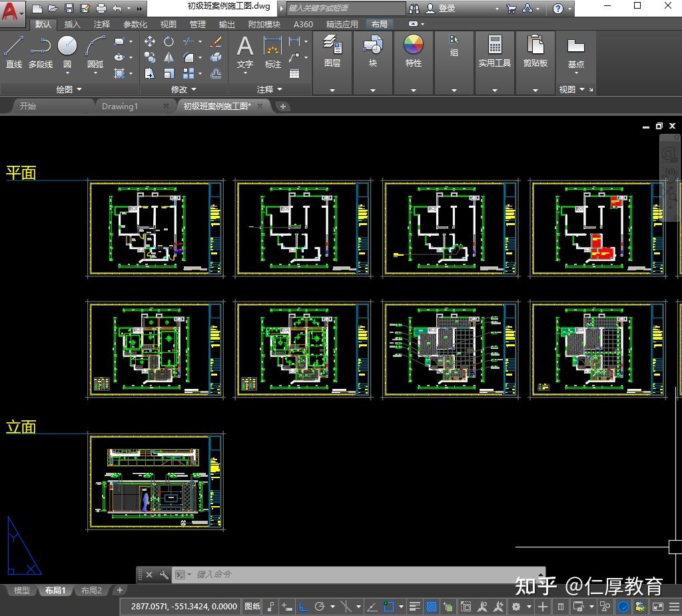Select the Polyline (多段线) tool
Screen dimensions: 682x616
pyautogui.click(x=41, y=52)
